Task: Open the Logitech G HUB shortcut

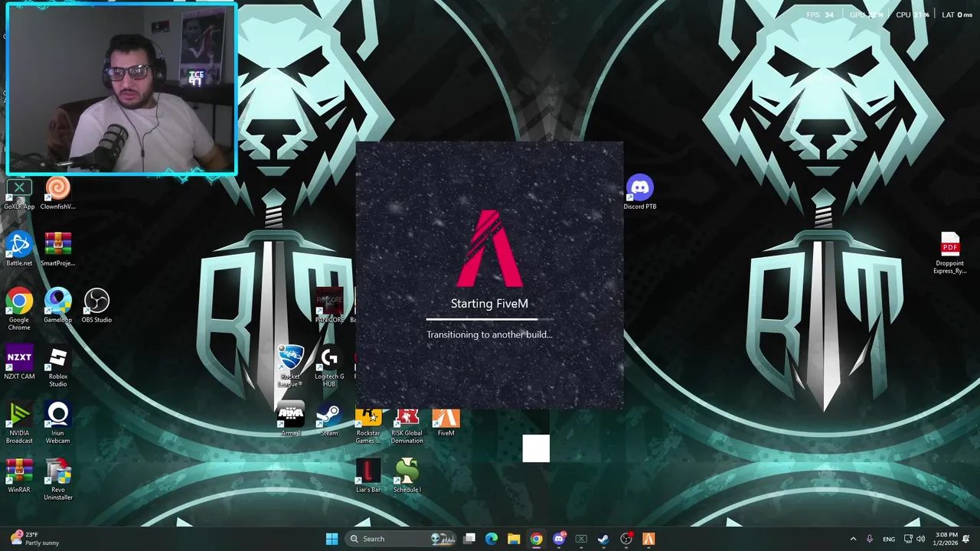Action: (329, 367)
